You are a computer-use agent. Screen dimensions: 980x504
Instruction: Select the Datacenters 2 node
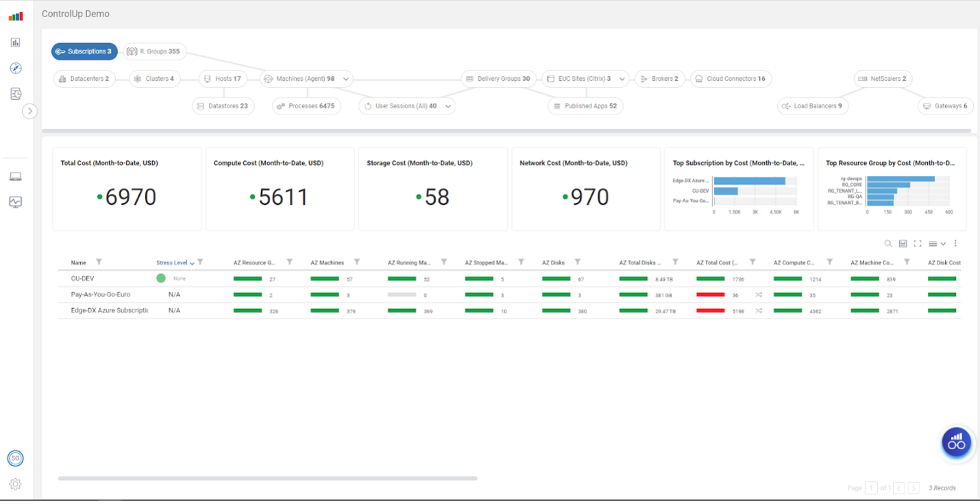(x=84, y=79)
